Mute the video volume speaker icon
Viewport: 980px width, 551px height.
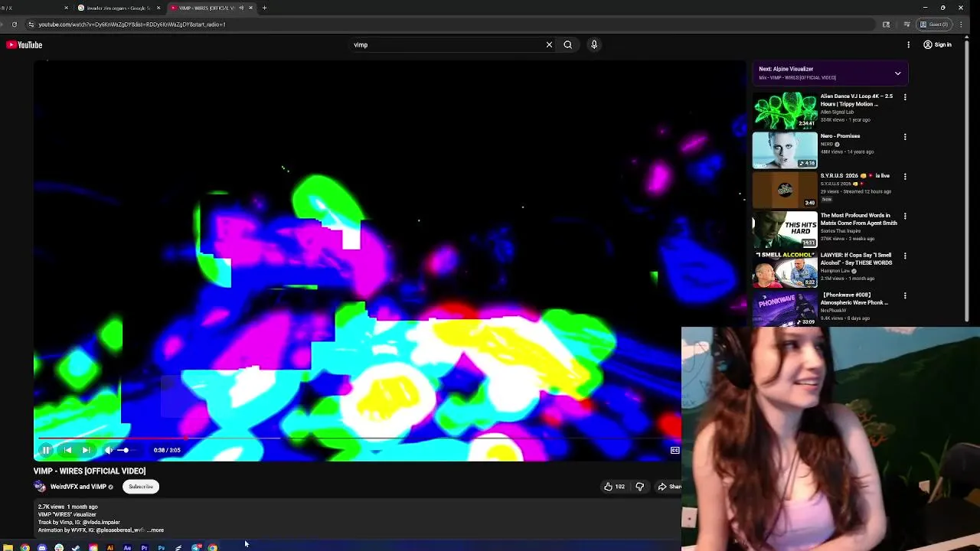(108, 450)
